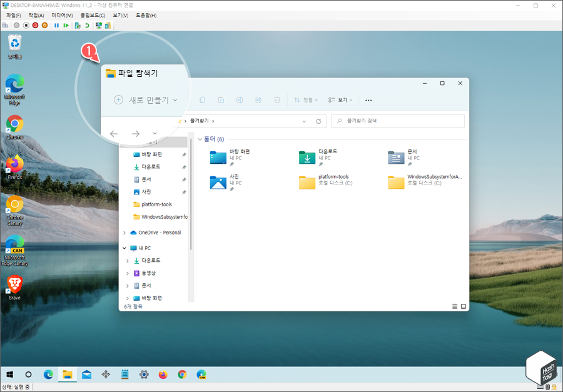The width and height of the screenshot is (563, 392).
Task: Open Settings gear from the taskbar
Action: point(144,374)
